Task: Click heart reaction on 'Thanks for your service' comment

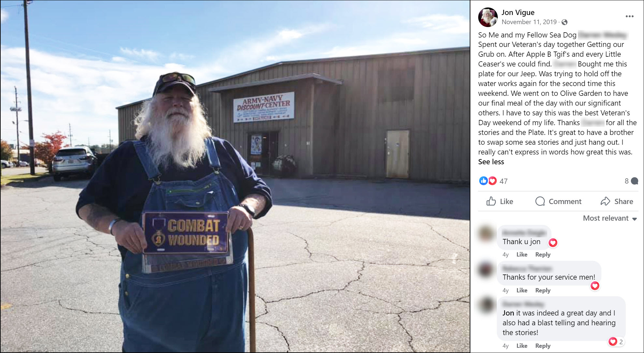Action: click(595, 286)
